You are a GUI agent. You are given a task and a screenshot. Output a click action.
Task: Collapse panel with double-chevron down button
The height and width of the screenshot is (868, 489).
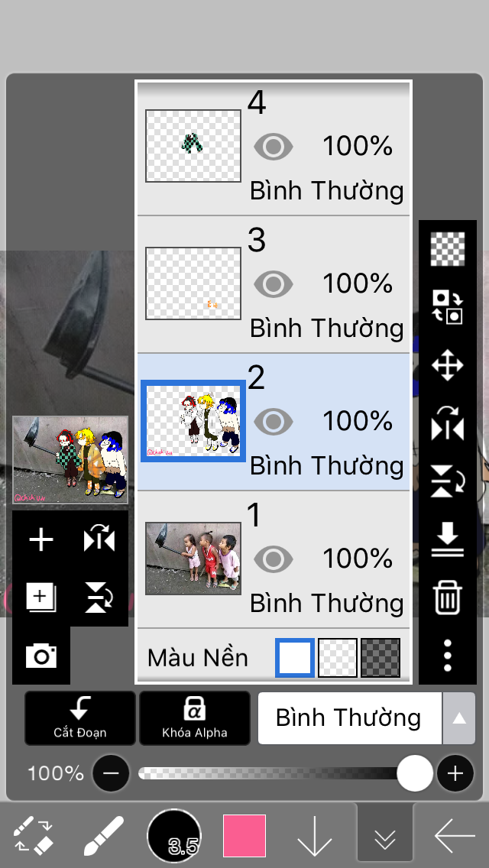(x=384, y=836)
